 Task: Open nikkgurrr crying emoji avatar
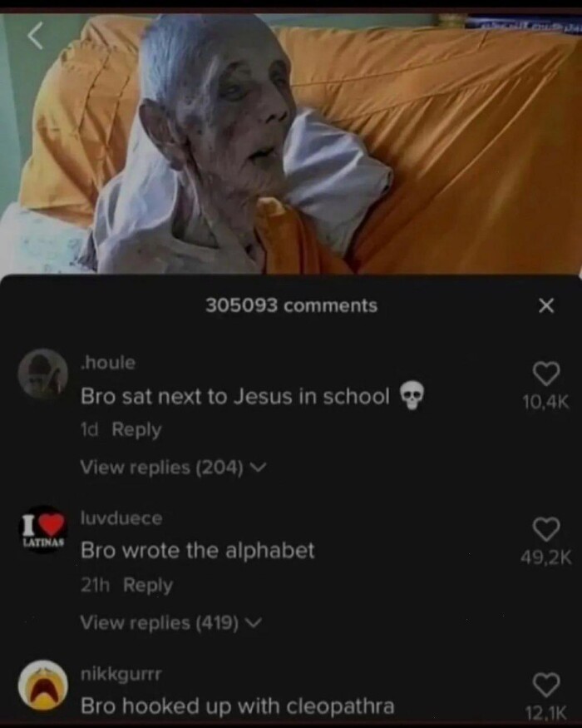[x=42, y=685]
